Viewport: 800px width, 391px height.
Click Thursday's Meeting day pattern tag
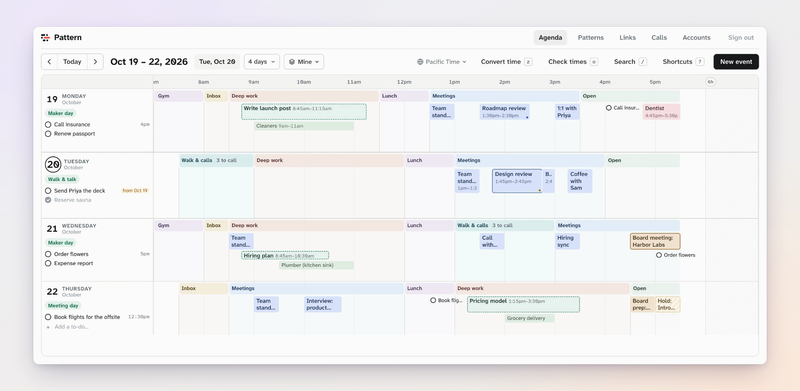coord(63,306)
